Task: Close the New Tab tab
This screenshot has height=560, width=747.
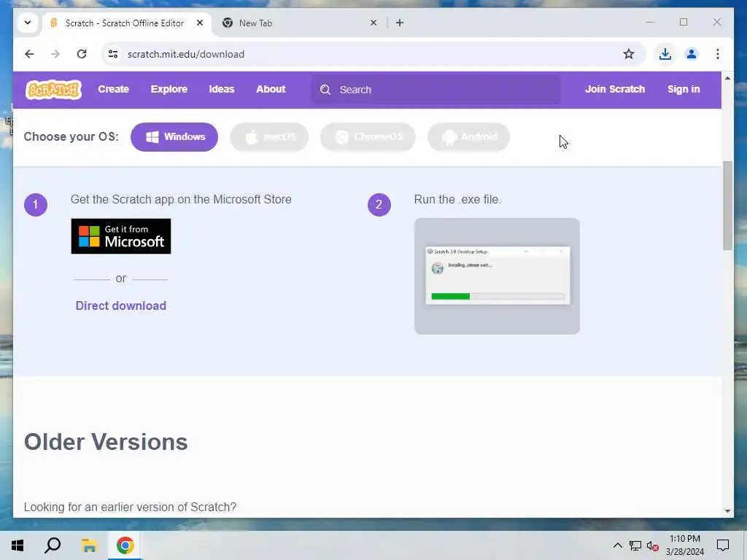Action: coord(373,23)
